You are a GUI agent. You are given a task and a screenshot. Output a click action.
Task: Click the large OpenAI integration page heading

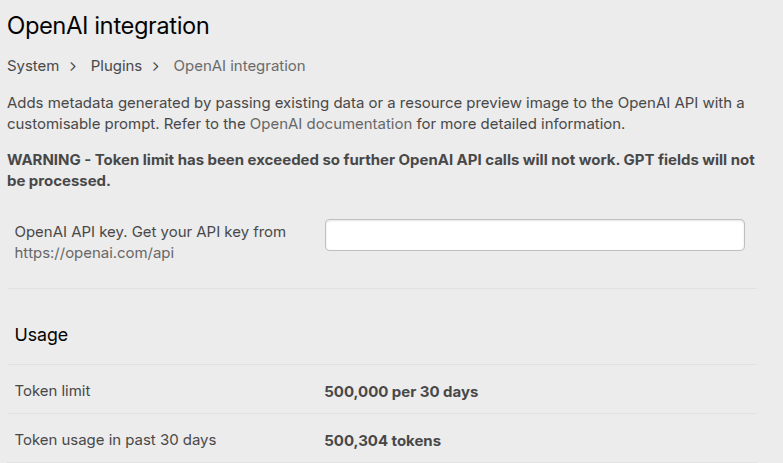click(x=108, y=26)
